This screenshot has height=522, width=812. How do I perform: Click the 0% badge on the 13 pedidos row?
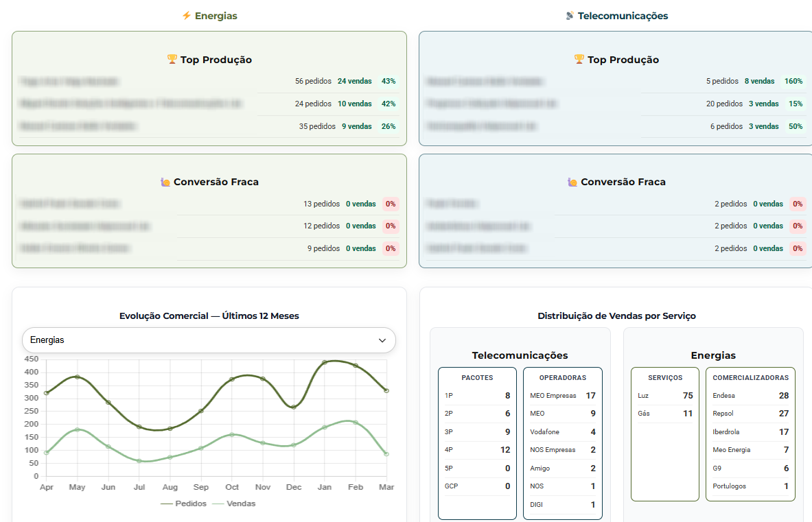click(391, 204)
